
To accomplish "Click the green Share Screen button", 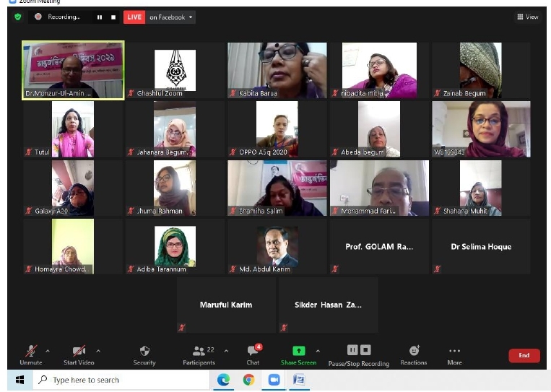I will click(299, 355).
